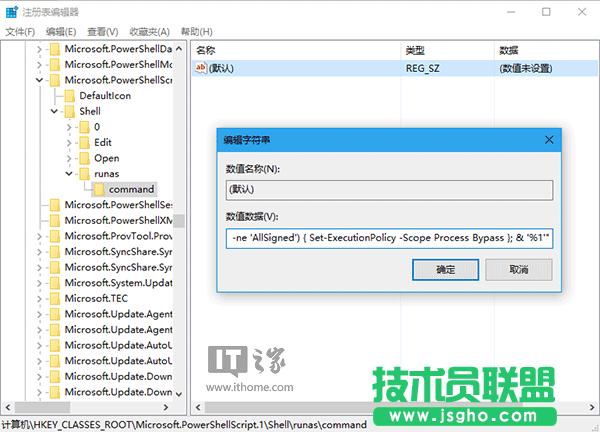
Task: Collapse the Microsoft.PowerShellScr tree node
Action: tap(39, 80)
